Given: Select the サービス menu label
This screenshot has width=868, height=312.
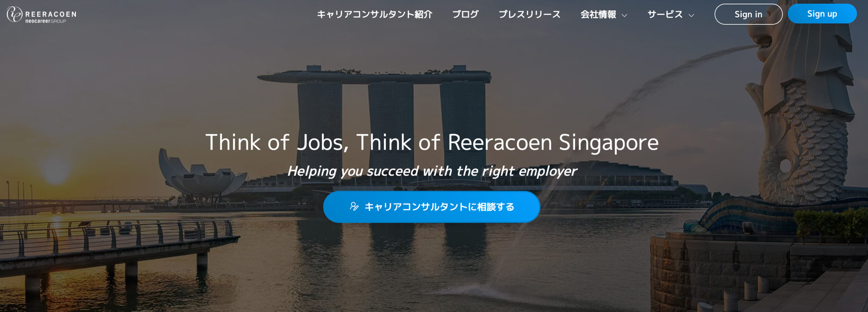Looking at the screenshot, I should (665, 14).
